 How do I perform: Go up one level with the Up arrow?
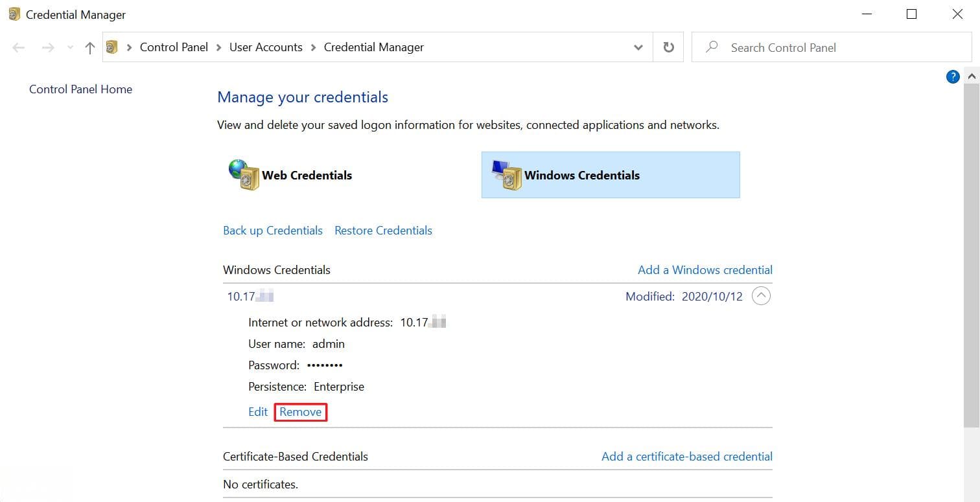coord(90,47)
